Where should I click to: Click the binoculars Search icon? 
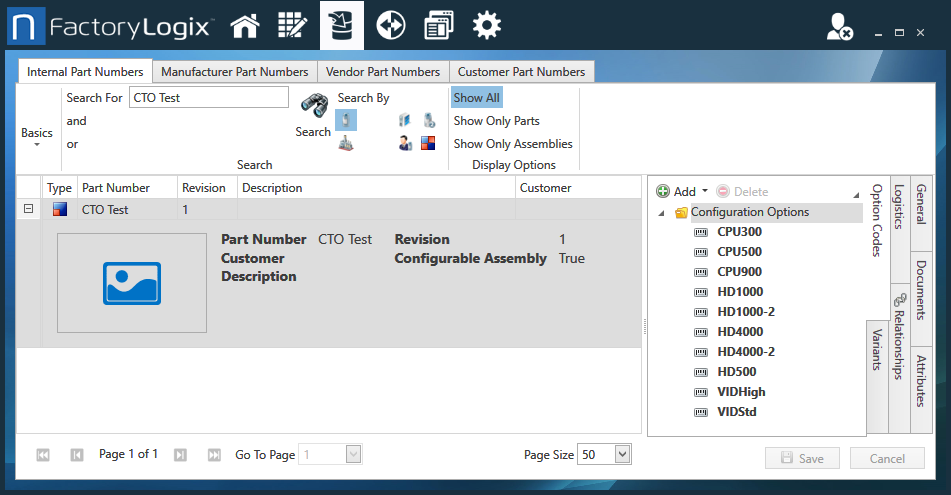click(x=314, y=106)
